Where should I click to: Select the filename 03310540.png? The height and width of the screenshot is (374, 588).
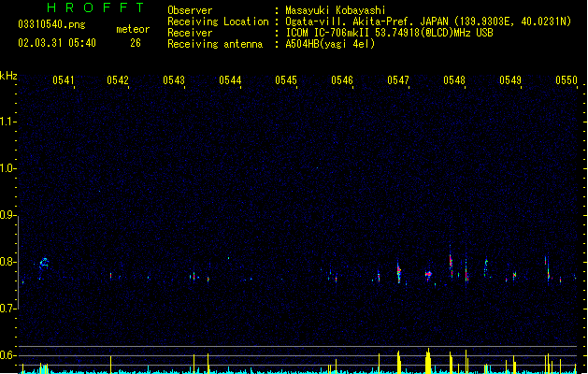pos(51,24)
